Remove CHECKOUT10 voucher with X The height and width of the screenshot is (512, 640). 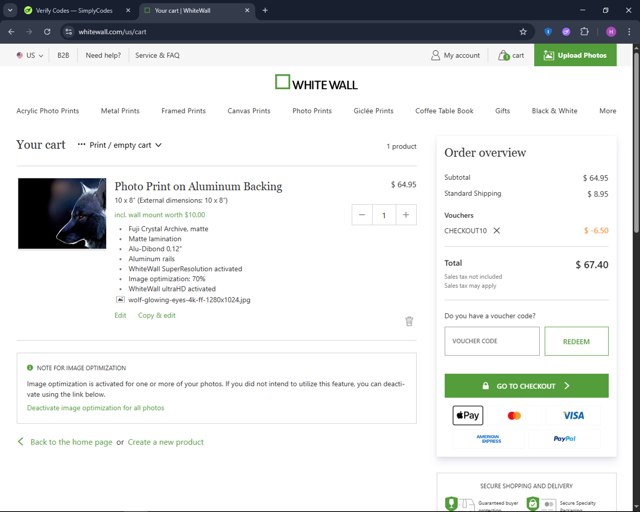tap(496, 230)
